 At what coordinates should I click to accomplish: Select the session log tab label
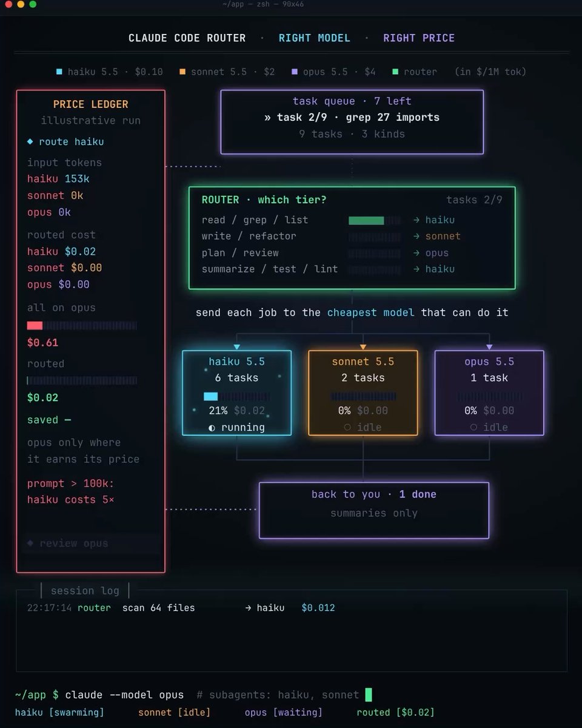point(85,590)
